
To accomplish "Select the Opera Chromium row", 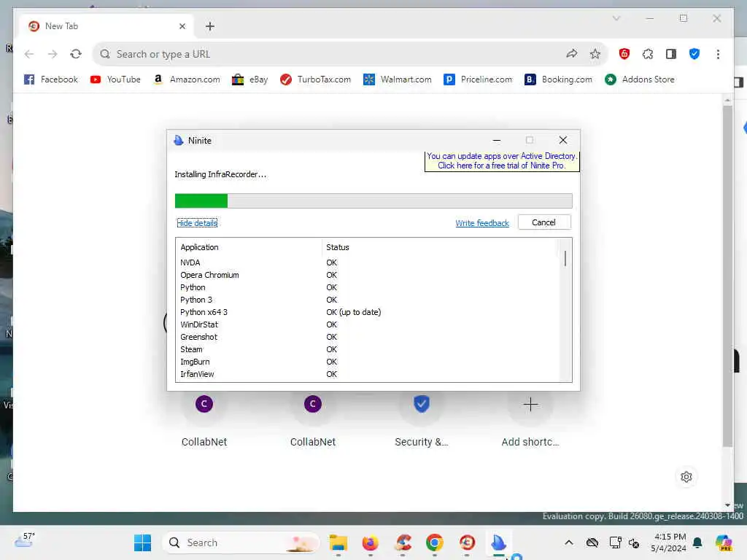I will (366, 275).
